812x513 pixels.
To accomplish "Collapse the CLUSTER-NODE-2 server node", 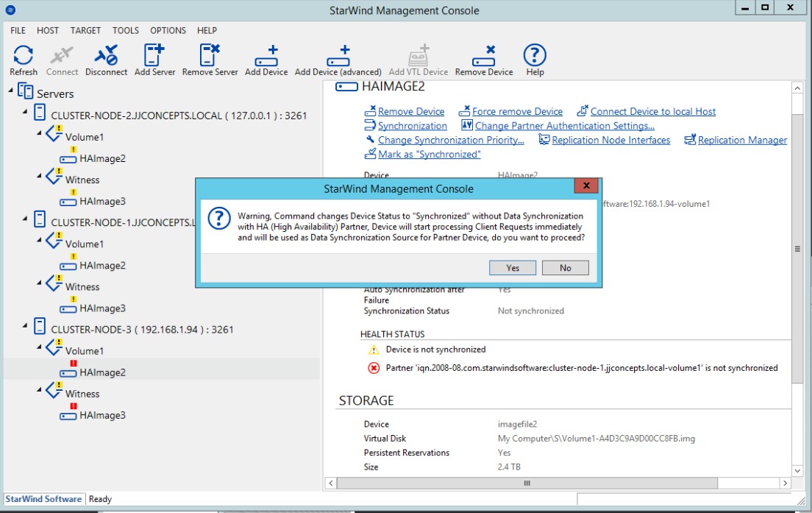I will coord(25,111).
